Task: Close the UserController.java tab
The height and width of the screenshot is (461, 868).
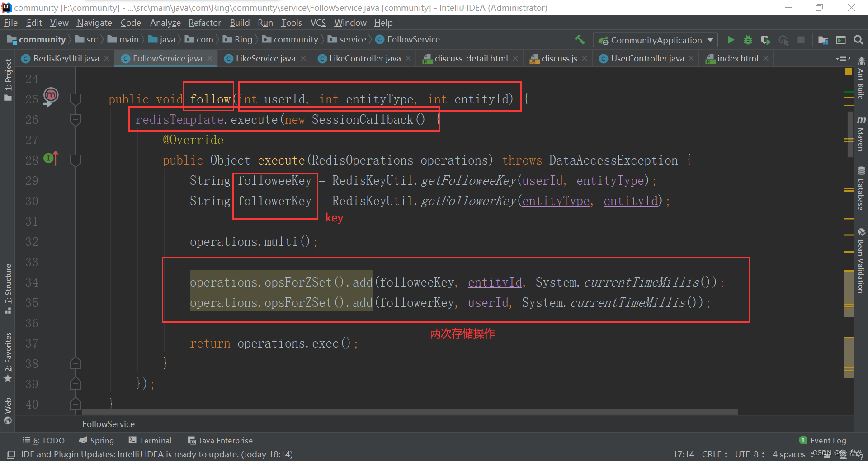Action: 691,58
